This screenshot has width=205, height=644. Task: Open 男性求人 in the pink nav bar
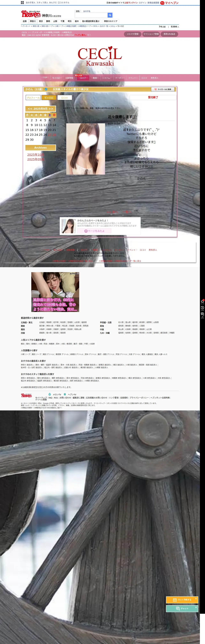(x=154, y=78)
